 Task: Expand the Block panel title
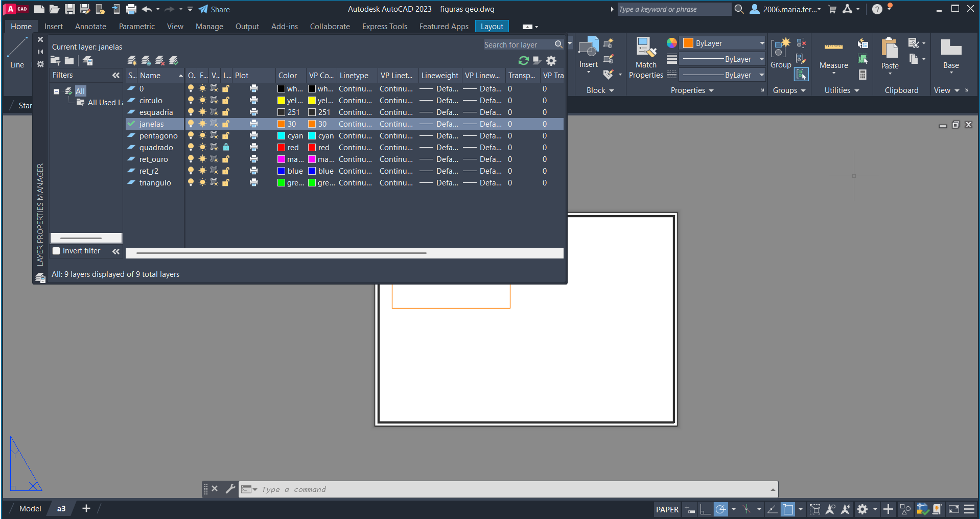600,90
